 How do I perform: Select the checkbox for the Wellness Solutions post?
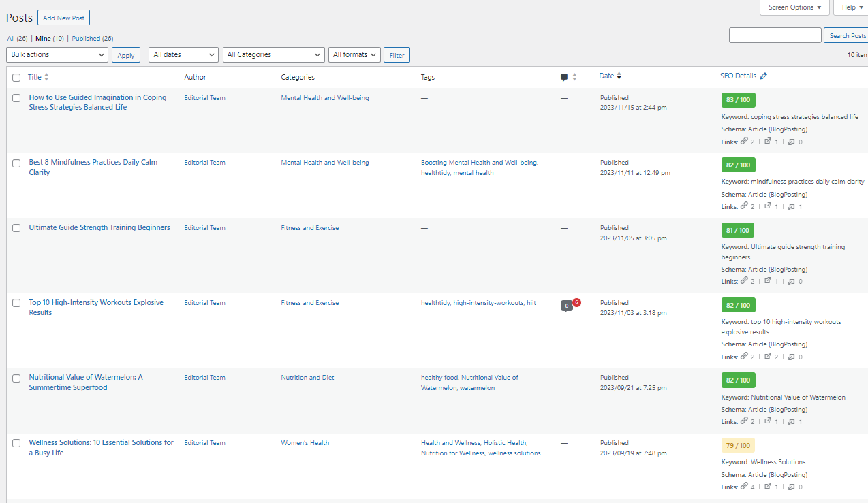(16, 443)
